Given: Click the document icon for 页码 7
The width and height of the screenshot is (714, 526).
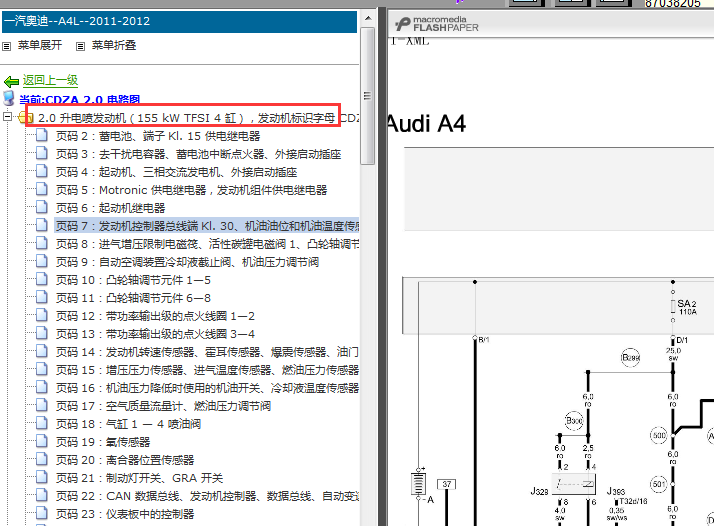Looking at the screenshot, I should [41, 225].
